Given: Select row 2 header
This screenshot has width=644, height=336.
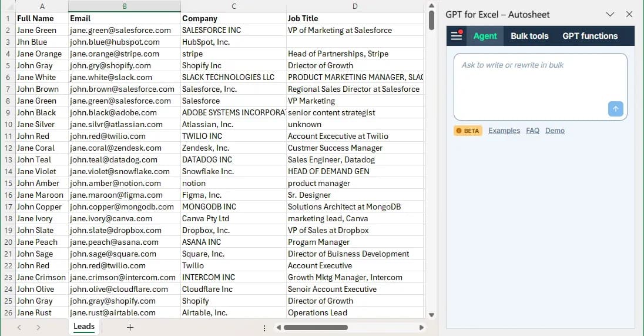Looking at the screenshot, I should click(8, 30).
